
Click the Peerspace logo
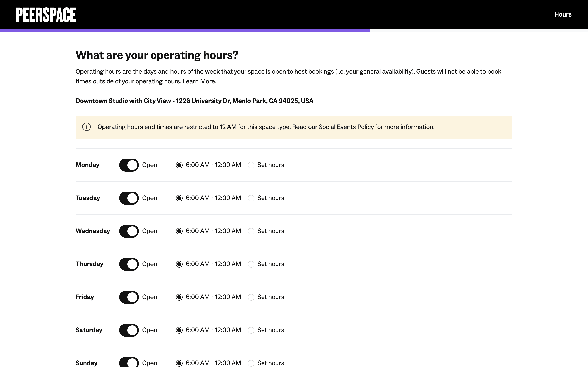point(46,14)
